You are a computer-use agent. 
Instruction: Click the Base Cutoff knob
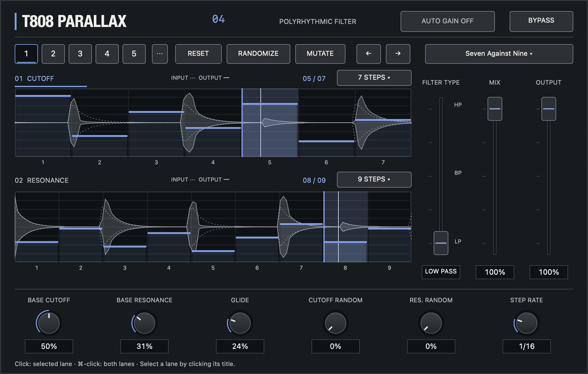(x=49, y=323)
